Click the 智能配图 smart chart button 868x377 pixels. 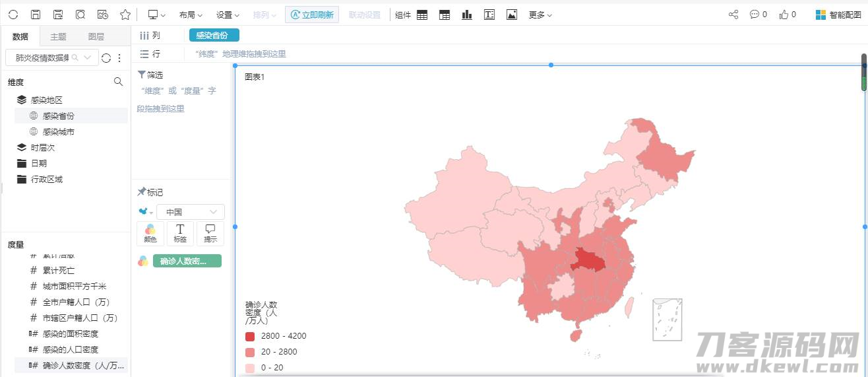coord(838,15)
